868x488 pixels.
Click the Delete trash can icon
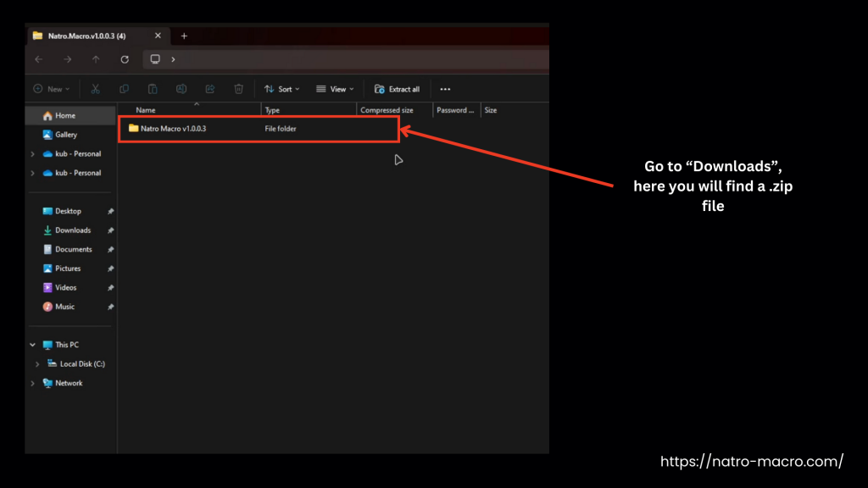(x=239, y=89)
